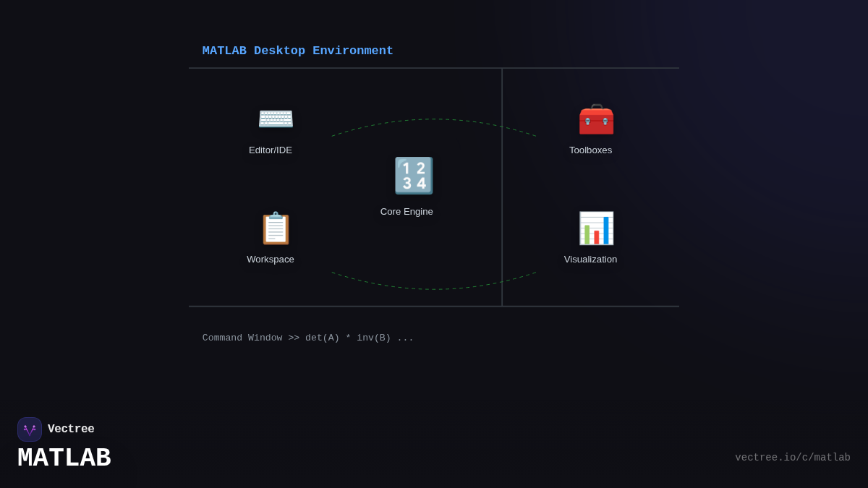Screen dimensions: 868x488
Task: Click the horizontal divider line under the title
Action: [434, 67]
